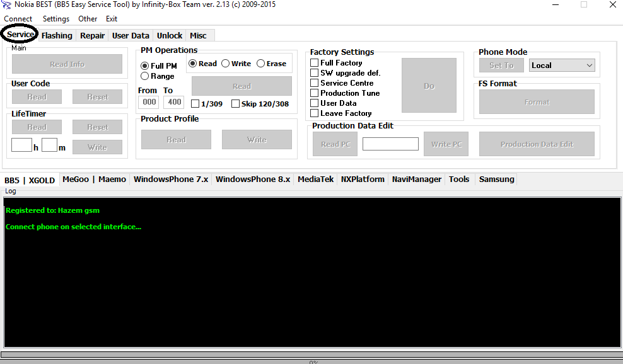Enable Skip 120/308 checkbox
The image size is (623, 364).
tap(260, 104)
